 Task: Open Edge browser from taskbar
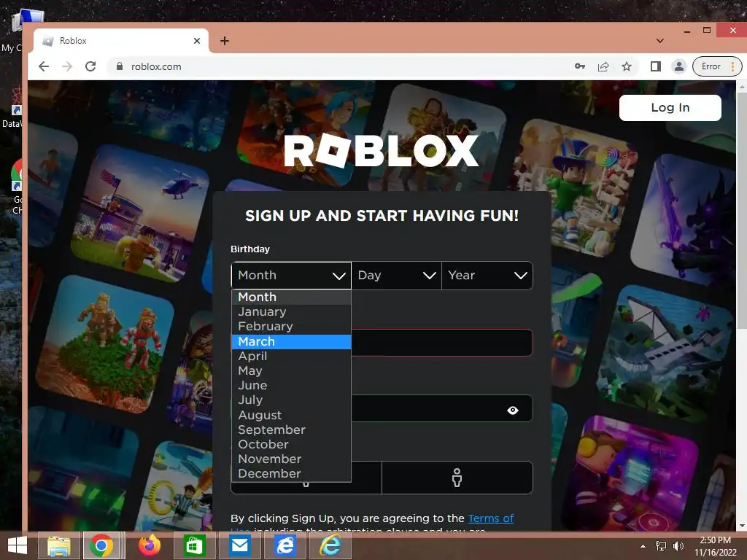285,545
